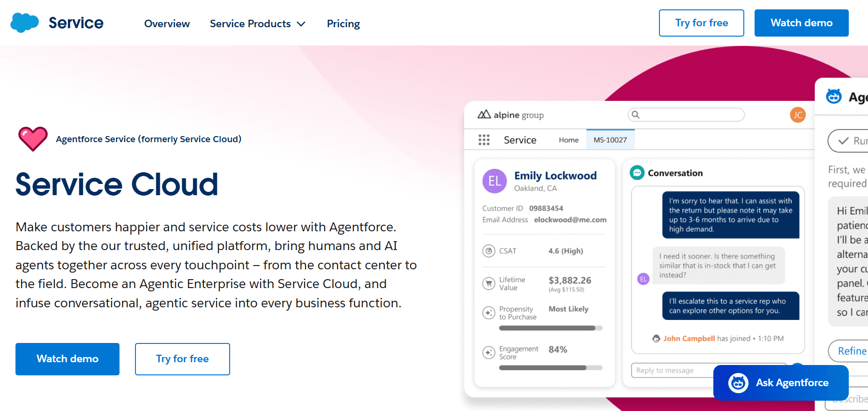Click the 84% engagement value

558,350
